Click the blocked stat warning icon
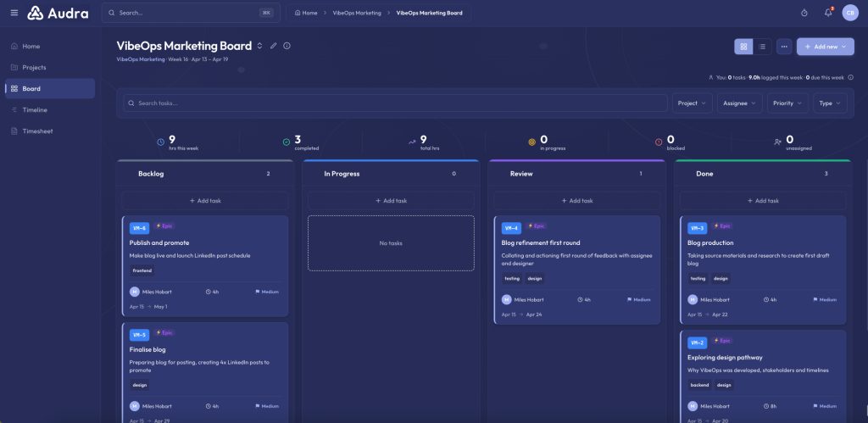Screen dimensions: 868x423 coord(659,142)
